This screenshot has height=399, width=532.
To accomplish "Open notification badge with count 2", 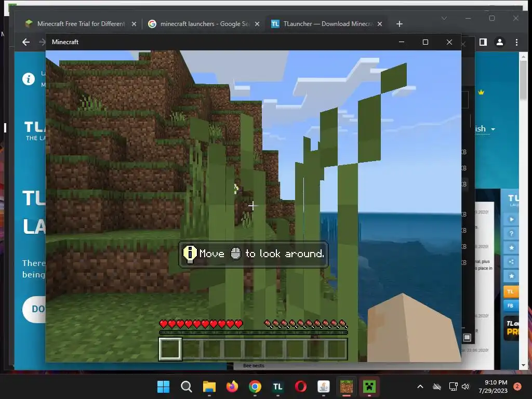I will [517, 386].
